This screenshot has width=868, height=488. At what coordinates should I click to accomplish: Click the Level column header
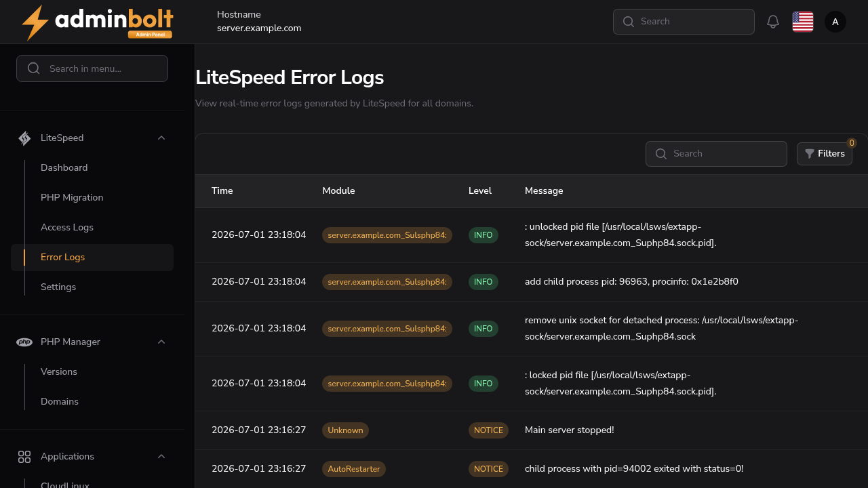[x=480, y=191]
